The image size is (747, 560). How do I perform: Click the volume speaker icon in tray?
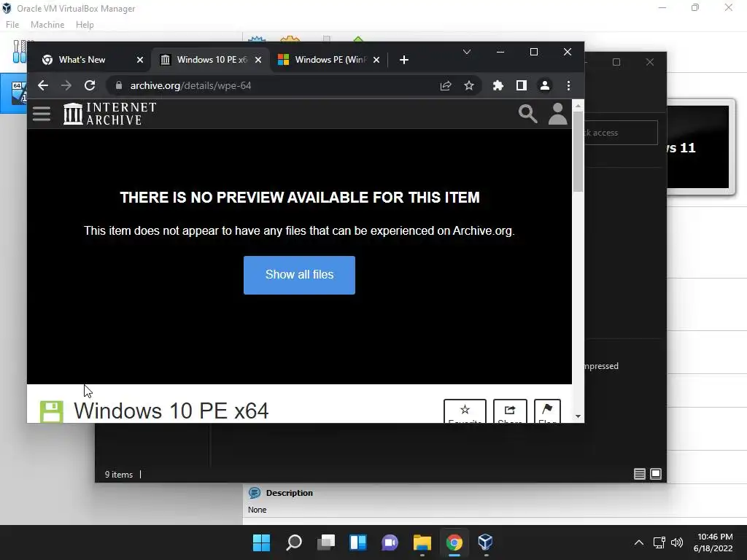(x=676, y=542)
